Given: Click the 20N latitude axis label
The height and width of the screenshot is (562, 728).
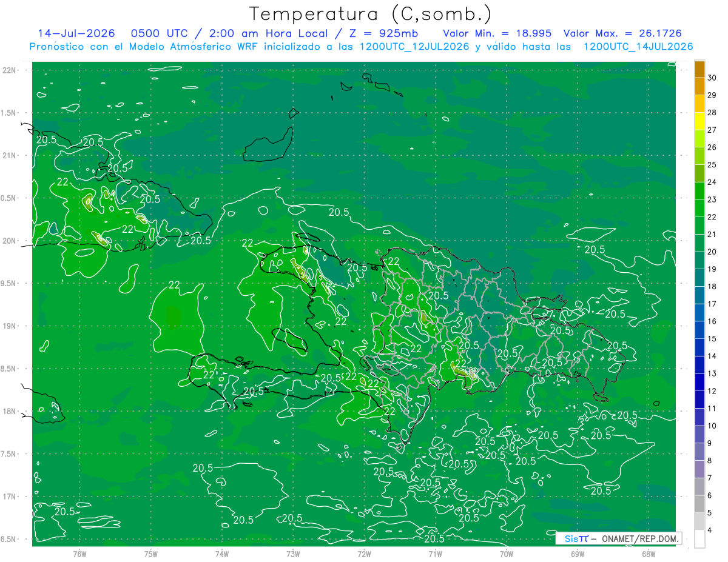Looking at the screenshot, I should [9, 241].
